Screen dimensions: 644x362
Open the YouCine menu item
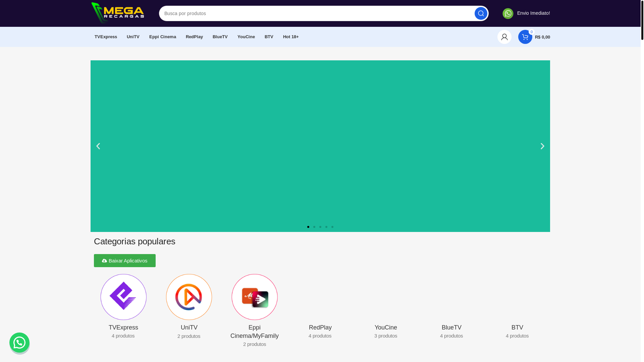click(246, 37)
